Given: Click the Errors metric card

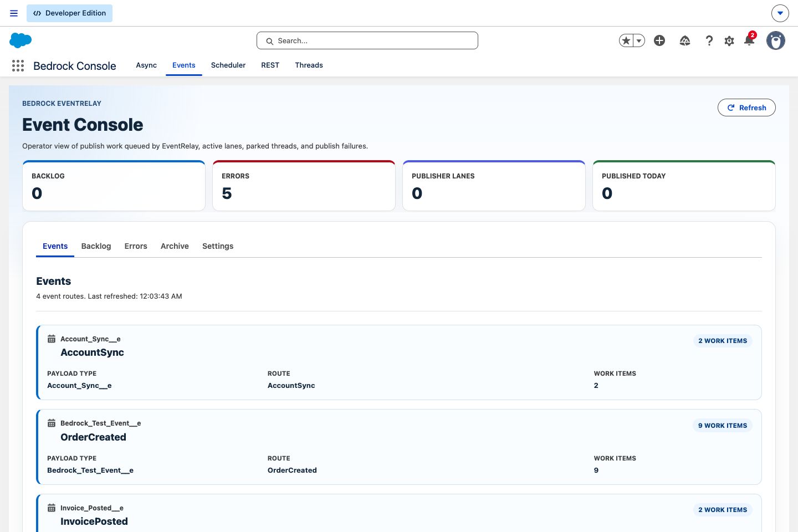Looking at the screenshot, I should point(304,186).
